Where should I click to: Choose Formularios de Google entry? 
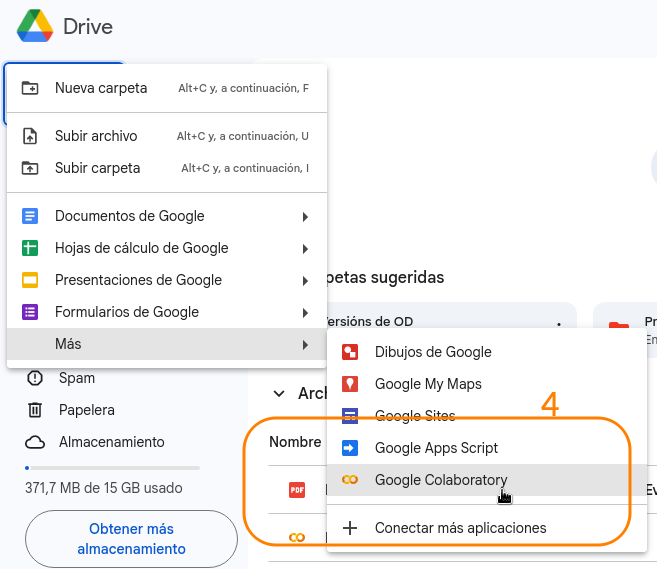(x=167, y=312)
